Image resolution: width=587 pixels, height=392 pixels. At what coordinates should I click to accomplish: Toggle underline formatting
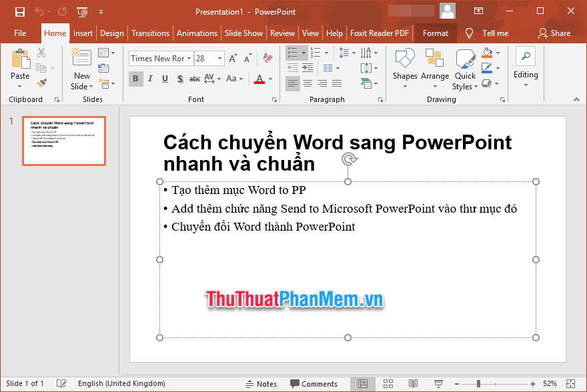point(163,79)
